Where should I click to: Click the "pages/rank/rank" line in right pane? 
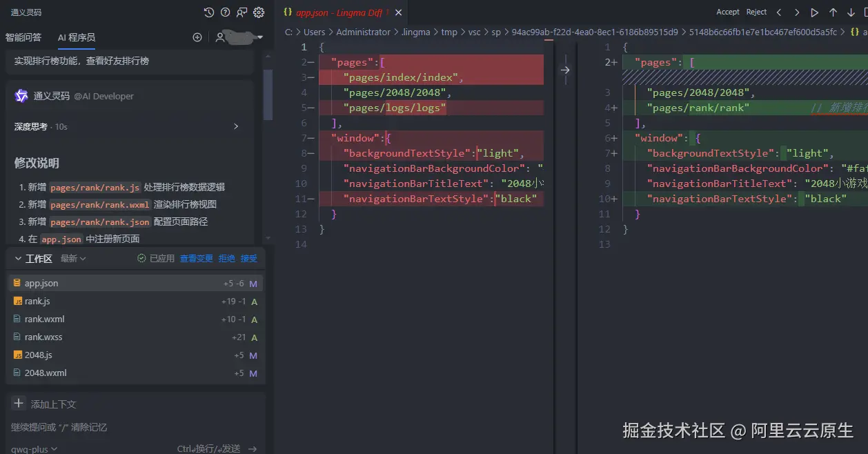click(698, 108)
